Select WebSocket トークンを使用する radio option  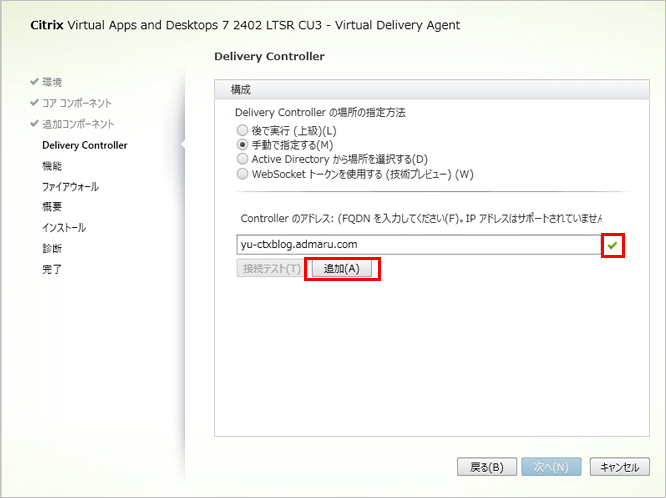tap(241, 173)
